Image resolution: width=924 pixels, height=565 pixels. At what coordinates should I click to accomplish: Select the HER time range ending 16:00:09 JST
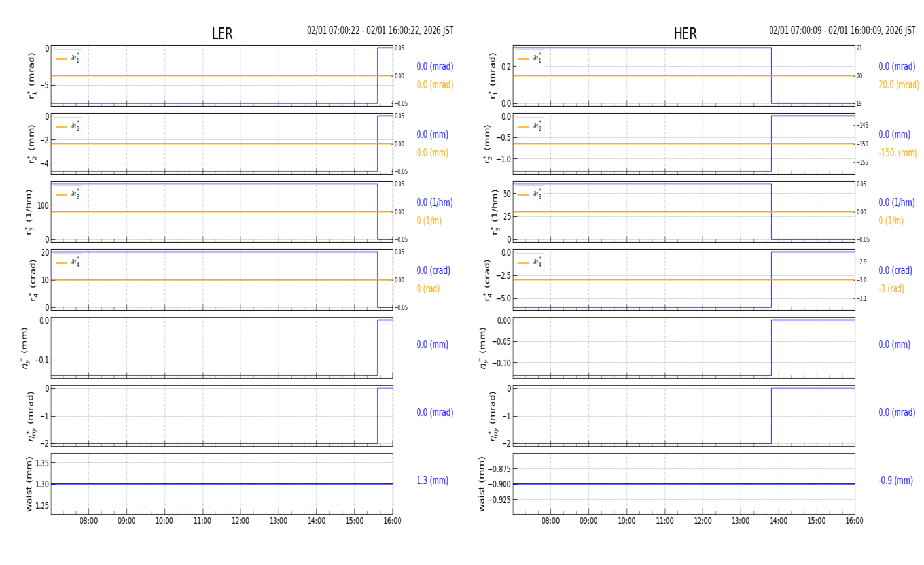[842, 31]
